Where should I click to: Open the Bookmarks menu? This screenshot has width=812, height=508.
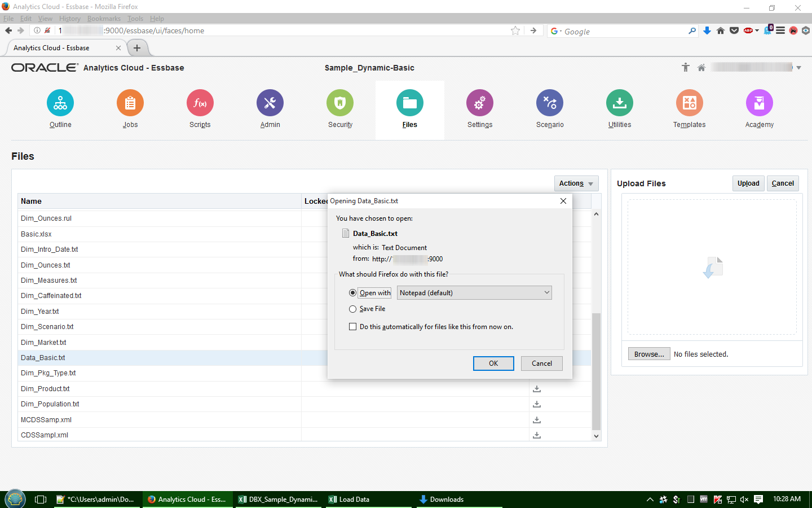click(x=104, y=19)
